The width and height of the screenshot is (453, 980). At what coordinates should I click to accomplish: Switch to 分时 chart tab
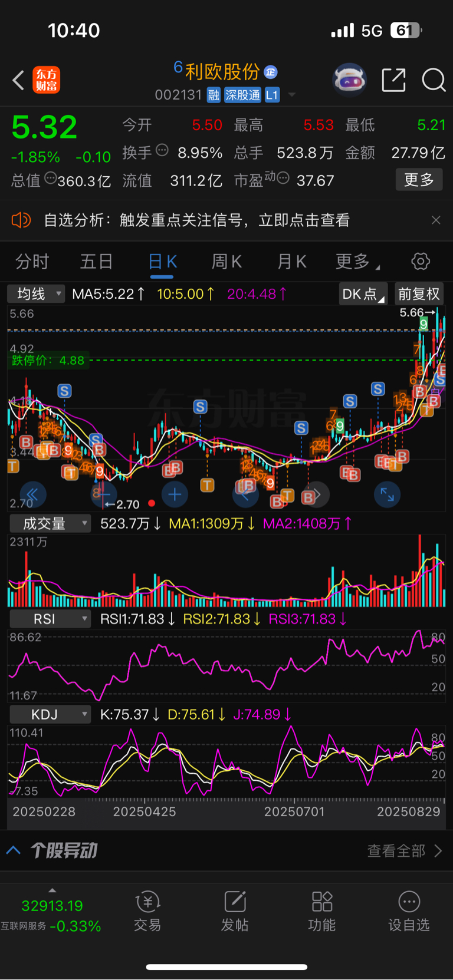tap(32, 261)
